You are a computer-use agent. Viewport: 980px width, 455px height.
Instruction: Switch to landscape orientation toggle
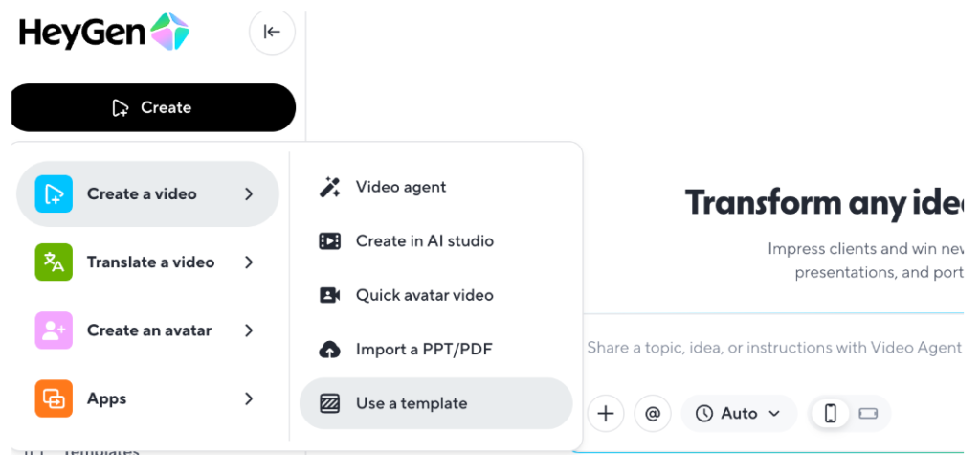[869, 414]
